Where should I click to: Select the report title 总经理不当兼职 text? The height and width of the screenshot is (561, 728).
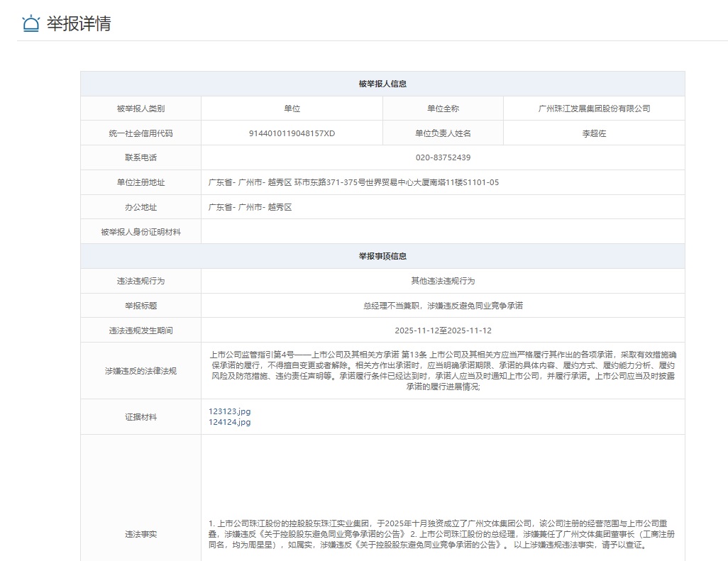coord(443,306)
